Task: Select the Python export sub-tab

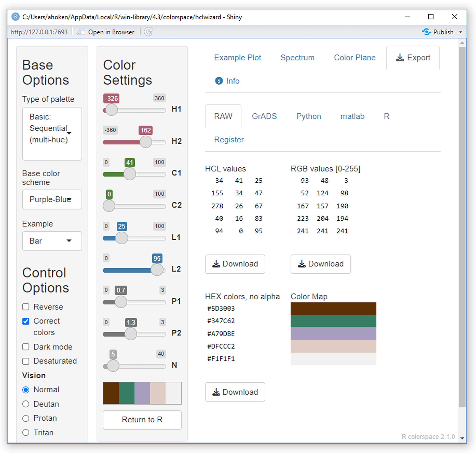Action: 309,116
